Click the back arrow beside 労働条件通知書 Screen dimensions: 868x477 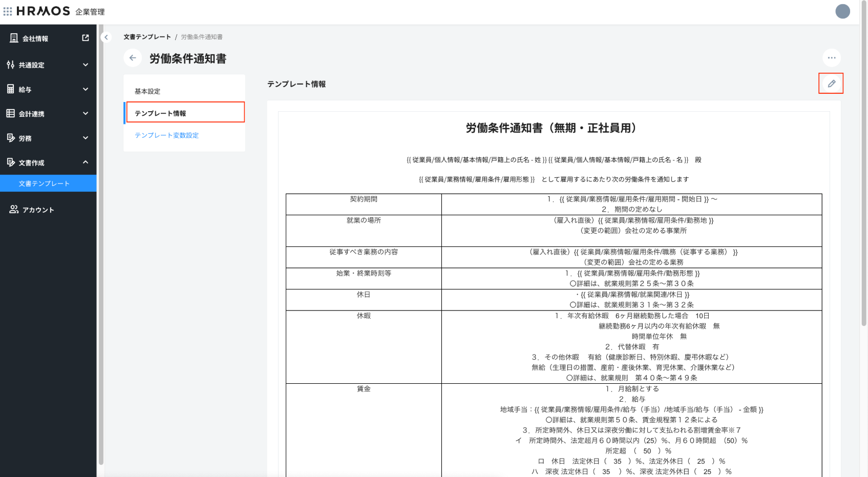point(133,58)
